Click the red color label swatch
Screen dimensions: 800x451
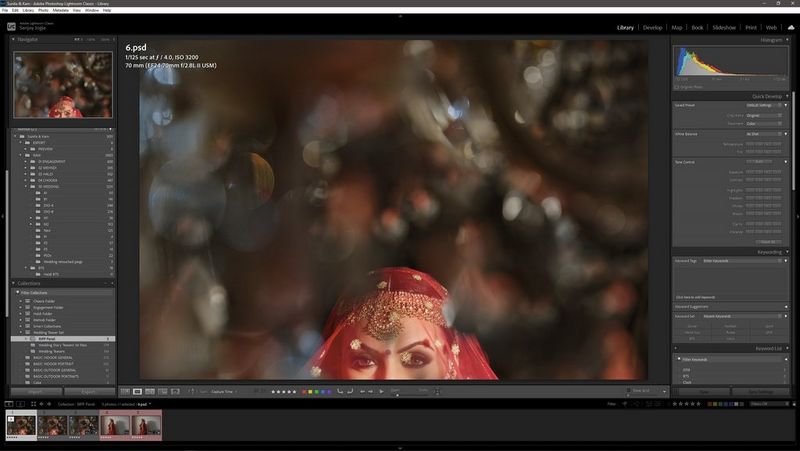click(304, 391)
